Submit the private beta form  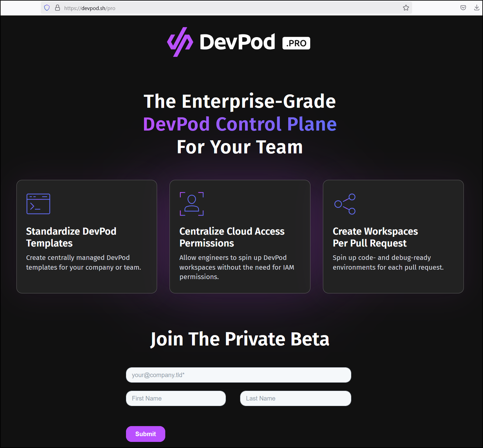(145, 434)
